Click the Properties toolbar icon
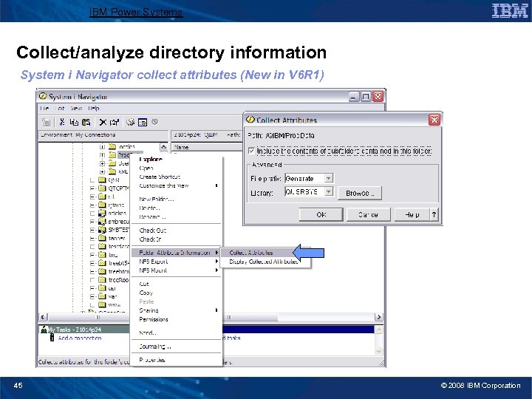The image size is (532, 399). pos(115,122)
